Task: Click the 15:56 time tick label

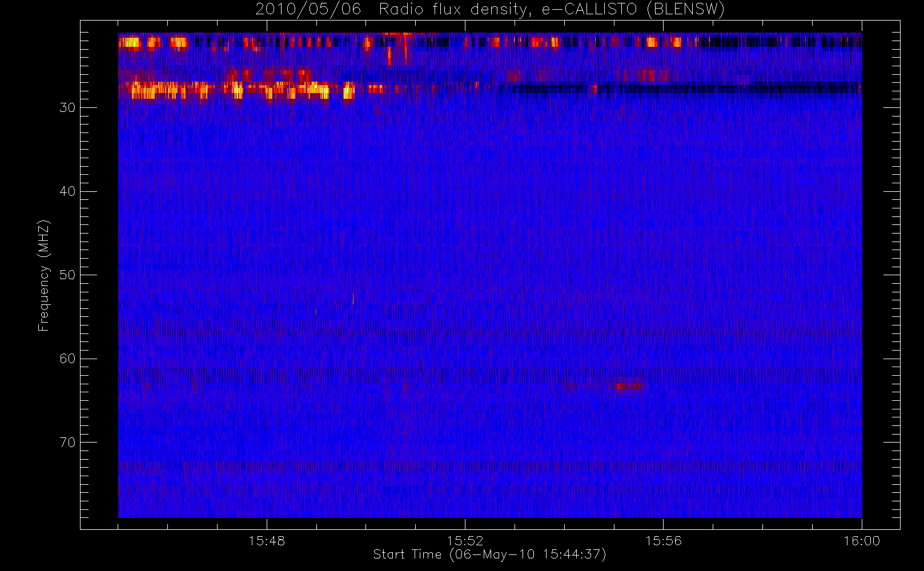Action: tap(664, 541)
